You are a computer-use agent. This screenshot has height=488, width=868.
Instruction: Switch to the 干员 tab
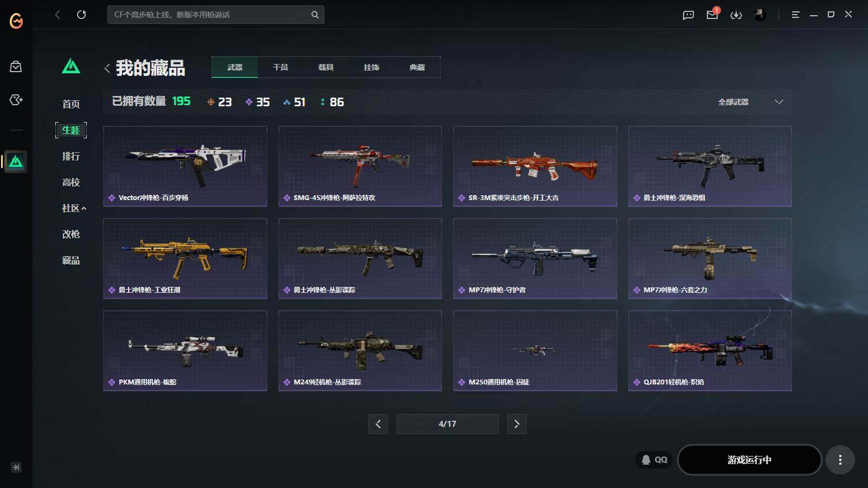pyautogui.click(x=280, y=67)
